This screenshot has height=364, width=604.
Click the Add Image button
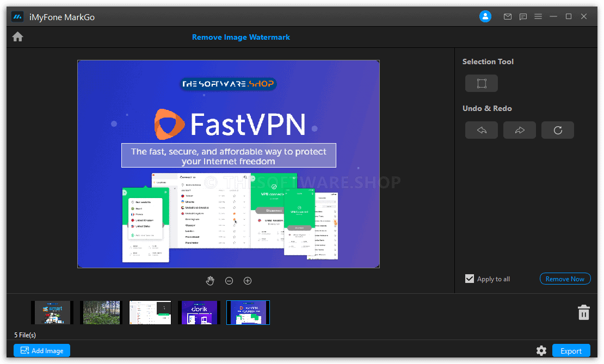(42, 350)
